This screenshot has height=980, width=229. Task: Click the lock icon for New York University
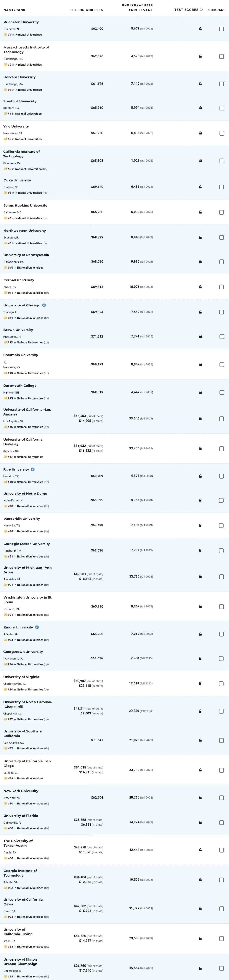pos(200,797)
